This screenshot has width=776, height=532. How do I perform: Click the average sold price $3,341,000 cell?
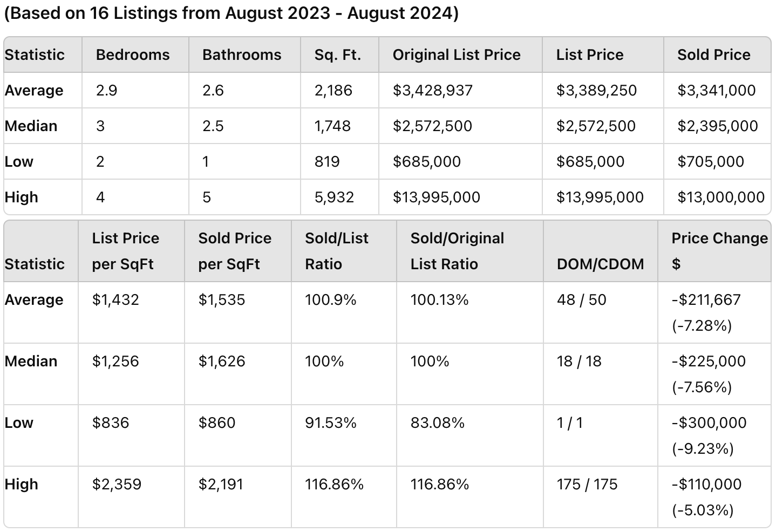pyautogui.click(x=717, y=90)
